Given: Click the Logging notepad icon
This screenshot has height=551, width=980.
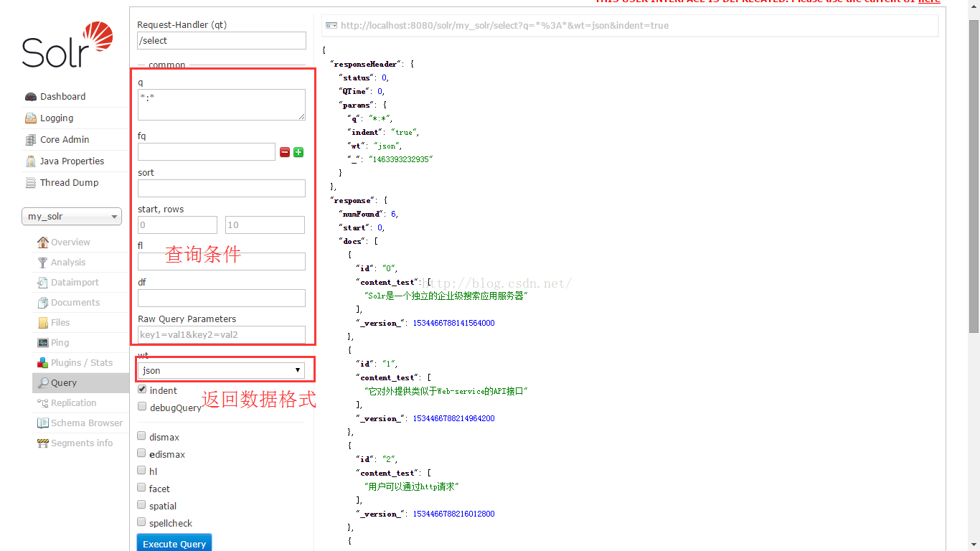Looking at the screenshot, I should [x=30, y=118].
